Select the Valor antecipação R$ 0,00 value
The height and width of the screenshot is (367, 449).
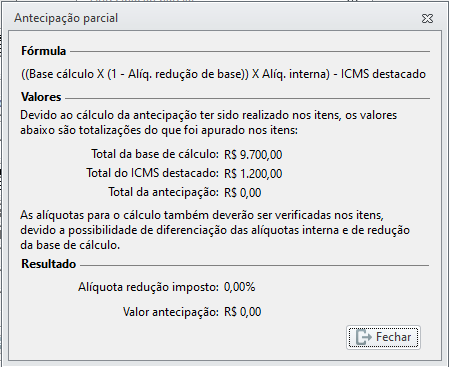(242, 312)
